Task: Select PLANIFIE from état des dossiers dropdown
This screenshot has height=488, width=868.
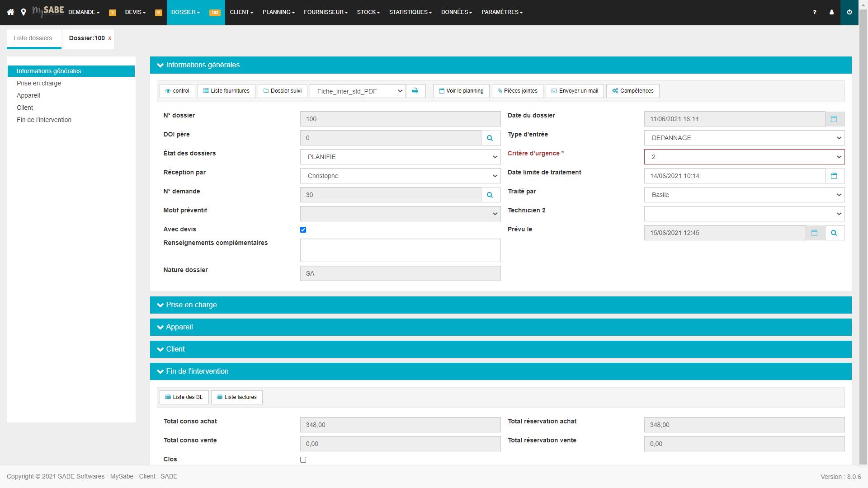Action: (x=401, y=157)
